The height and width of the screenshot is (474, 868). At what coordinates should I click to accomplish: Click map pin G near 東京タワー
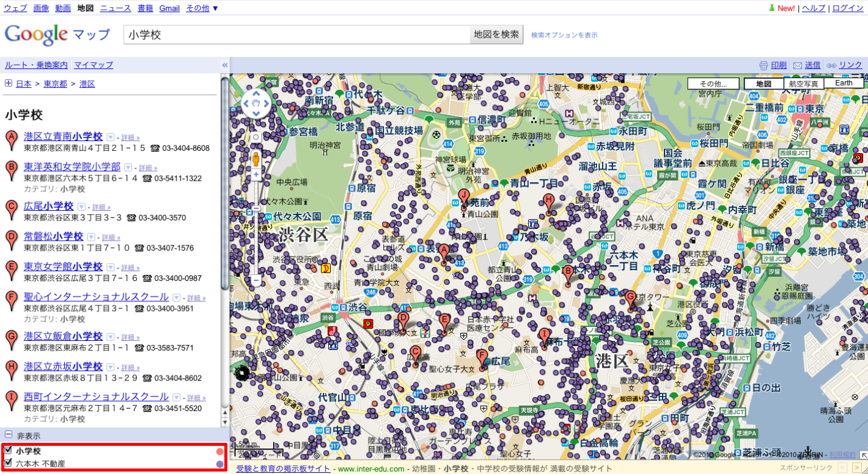click(631, 300)
